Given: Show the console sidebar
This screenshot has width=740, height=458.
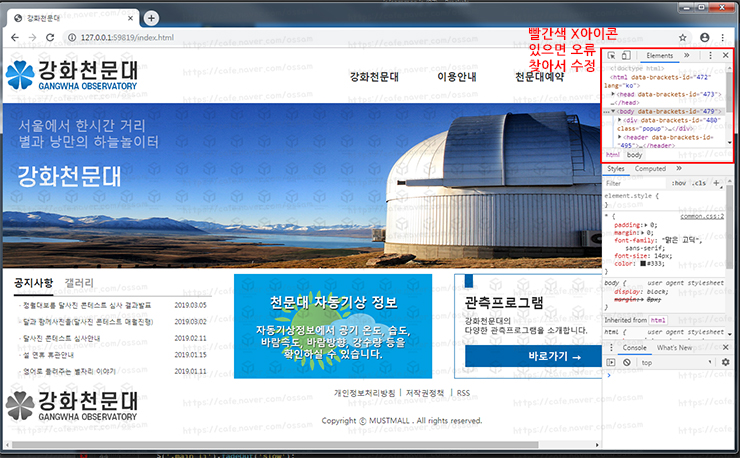Looking at the screenshot, I should [611, 363].
